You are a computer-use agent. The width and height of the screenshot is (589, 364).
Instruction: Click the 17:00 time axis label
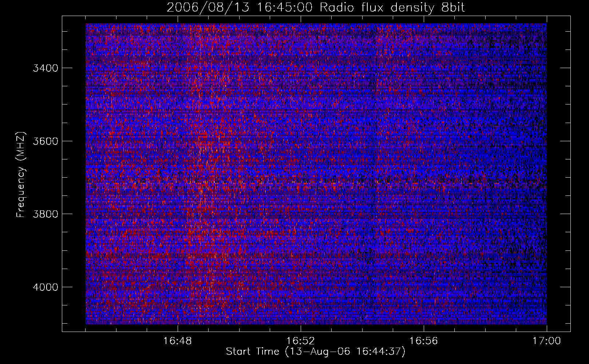pos(547,341)
